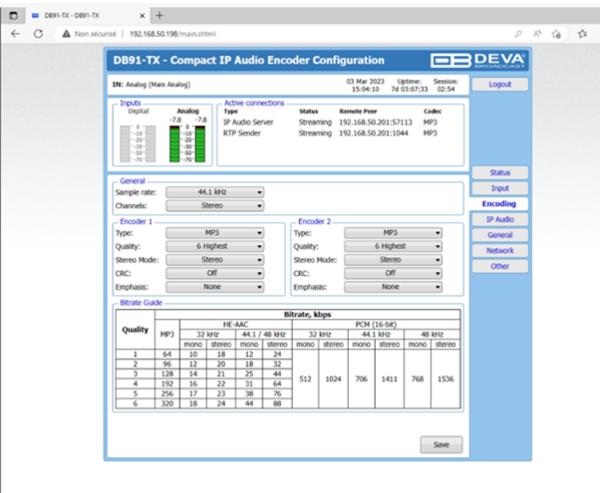Screen dimensions: 600x493
Task: Open the Channels dropdown
Action: click(x=215, y=206)
